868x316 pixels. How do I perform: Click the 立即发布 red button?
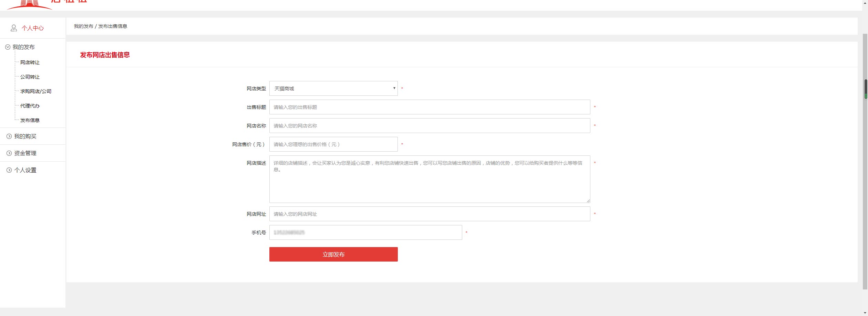pos(333,254)
